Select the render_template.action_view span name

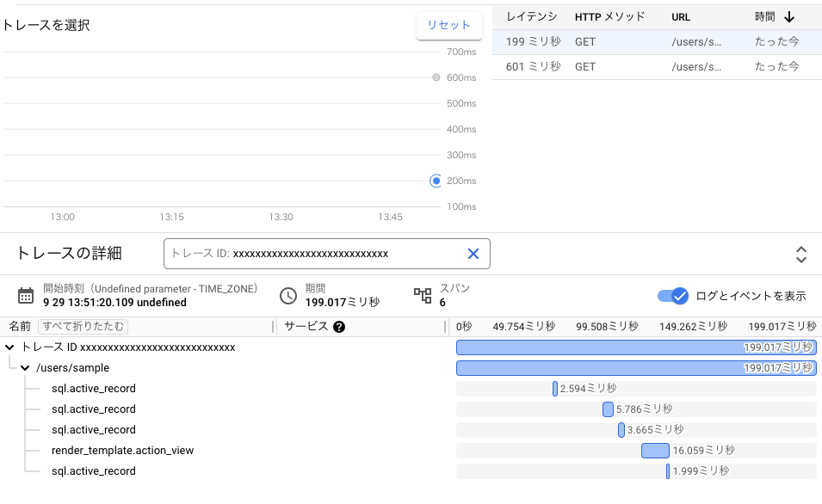point(122,451)
